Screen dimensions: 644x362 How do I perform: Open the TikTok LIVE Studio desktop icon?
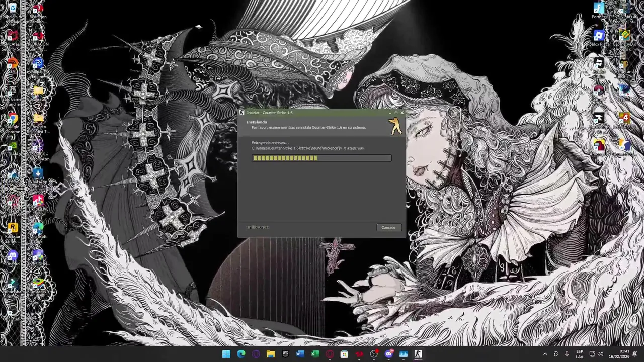(x=38, y=206)
